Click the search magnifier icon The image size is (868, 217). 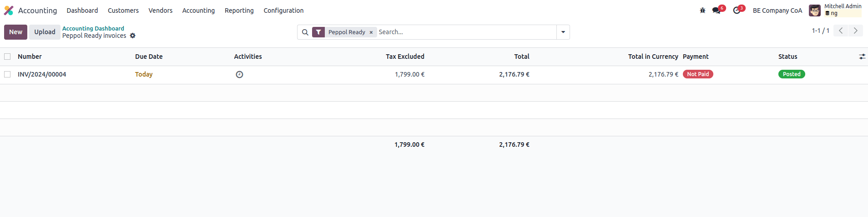click(305, 32)
